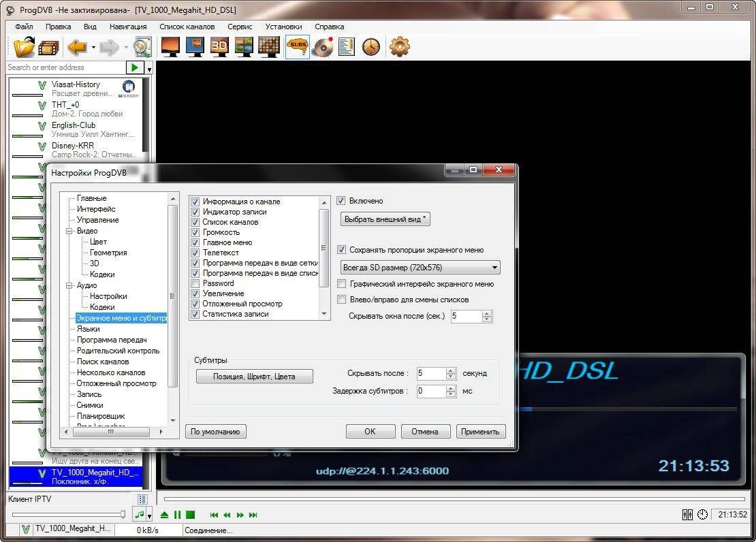The height and width of the screenshot is (542, 756).
Task: Click the volume slider handle
Action: (123, 515)
